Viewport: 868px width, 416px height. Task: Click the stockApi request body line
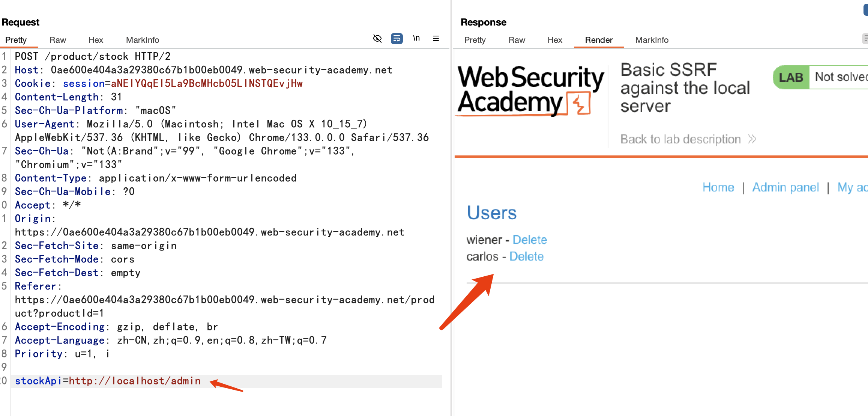click(108, 381)
